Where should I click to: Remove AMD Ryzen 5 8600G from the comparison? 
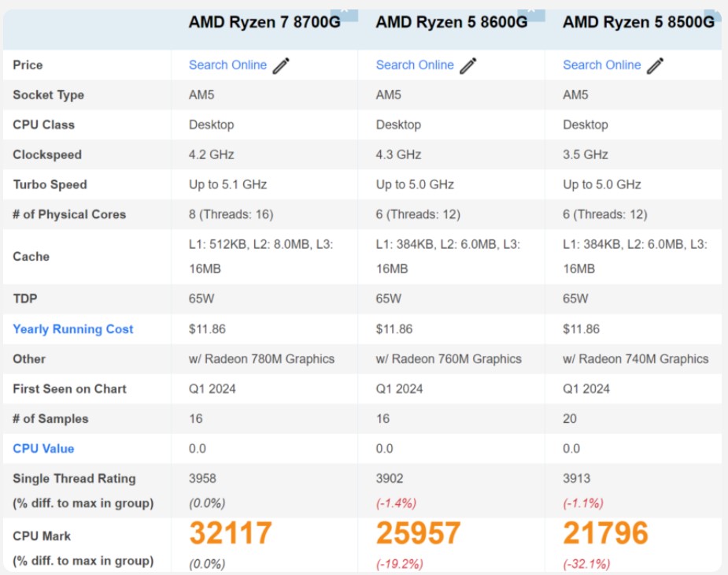533,12
